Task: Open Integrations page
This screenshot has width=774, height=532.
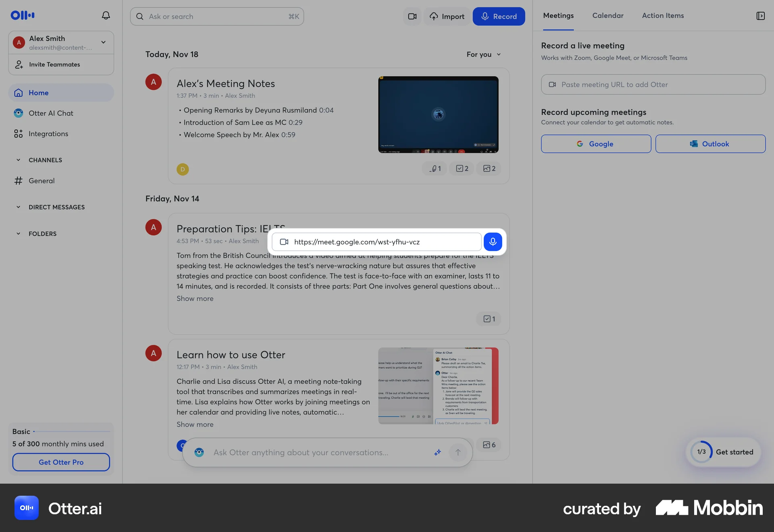Action: (x=61, y=134)
